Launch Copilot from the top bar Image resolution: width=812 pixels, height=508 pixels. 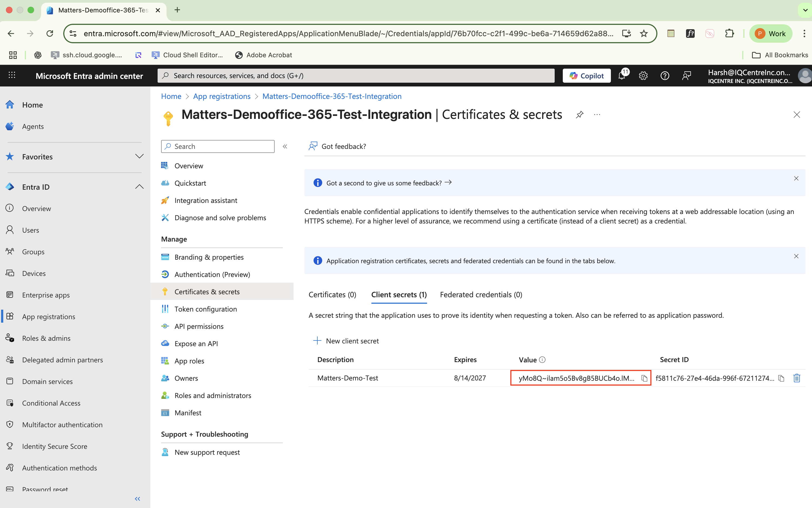click(587, 76)
